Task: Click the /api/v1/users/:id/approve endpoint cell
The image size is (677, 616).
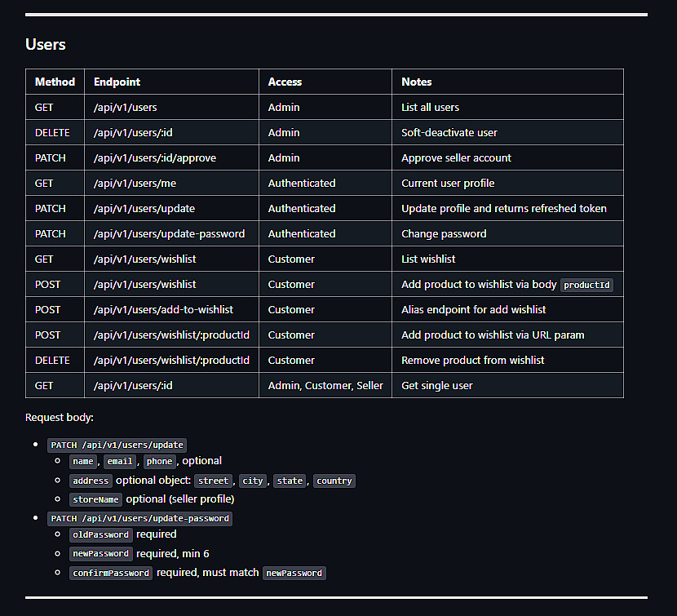Action: coord(154,157)
